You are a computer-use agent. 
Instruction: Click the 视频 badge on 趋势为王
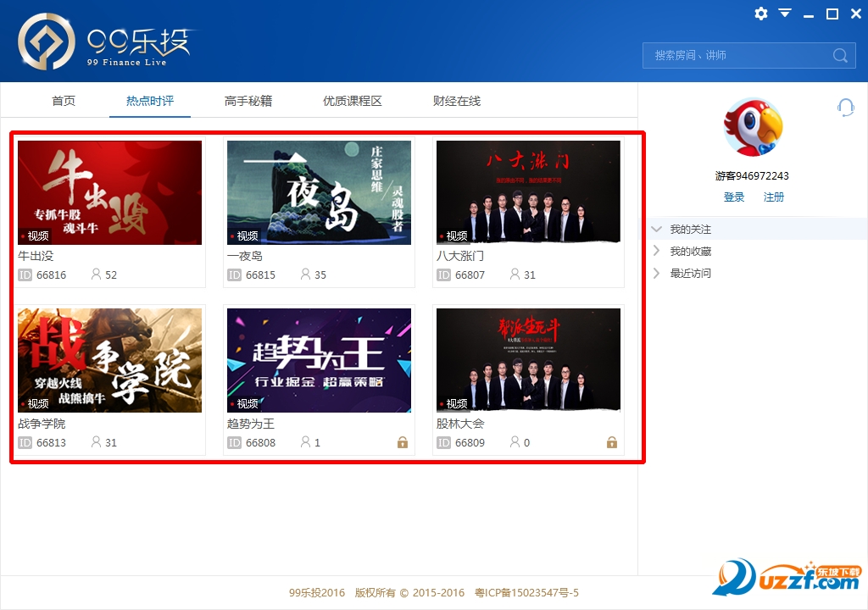pos(243,404)
